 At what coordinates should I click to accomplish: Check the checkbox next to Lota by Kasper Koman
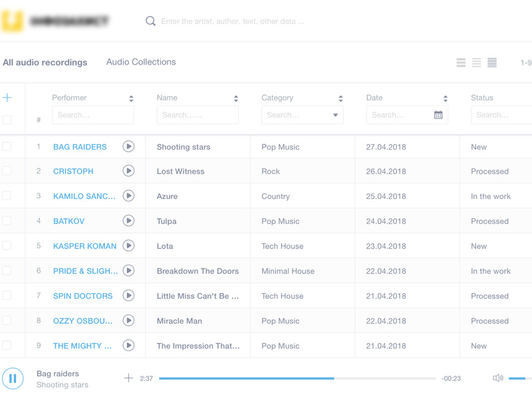point(8,245)
